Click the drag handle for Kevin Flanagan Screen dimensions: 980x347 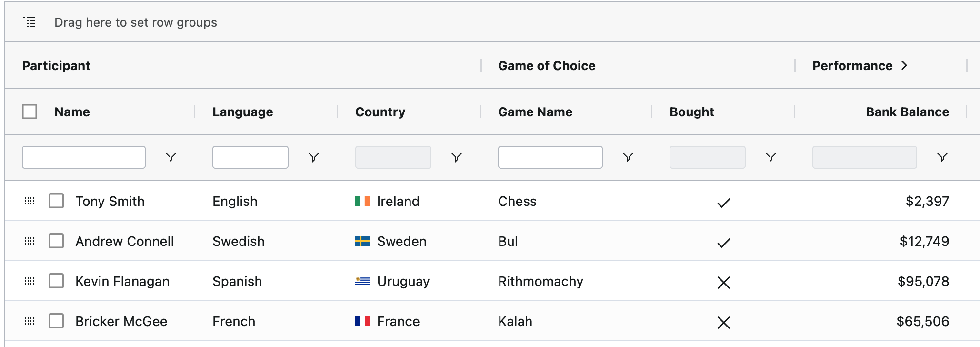pyautogui.click(x=30, y=281)
